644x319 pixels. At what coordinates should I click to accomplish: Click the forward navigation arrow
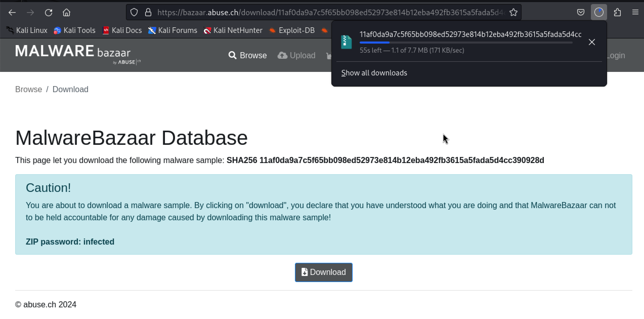[x=30, y=12]
